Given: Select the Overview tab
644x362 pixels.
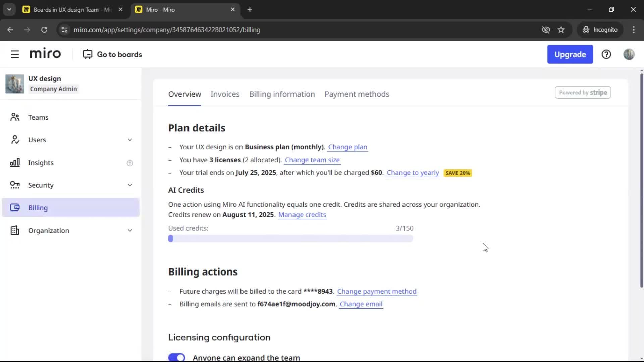Looking at the screenshot, I should (x=184, y=94).
